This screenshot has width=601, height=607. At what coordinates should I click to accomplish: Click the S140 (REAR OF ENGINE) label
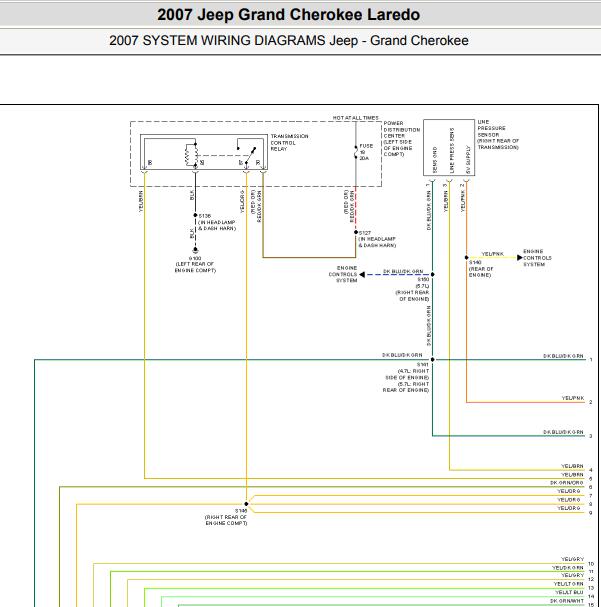[x=481, y=269]
